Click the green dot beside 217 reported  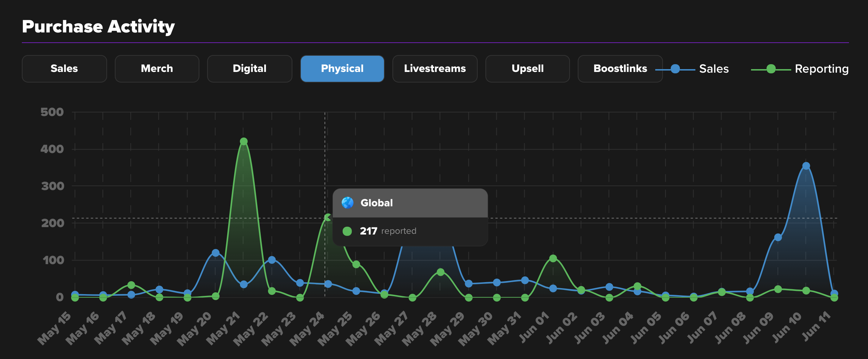(x=347, y=231)
